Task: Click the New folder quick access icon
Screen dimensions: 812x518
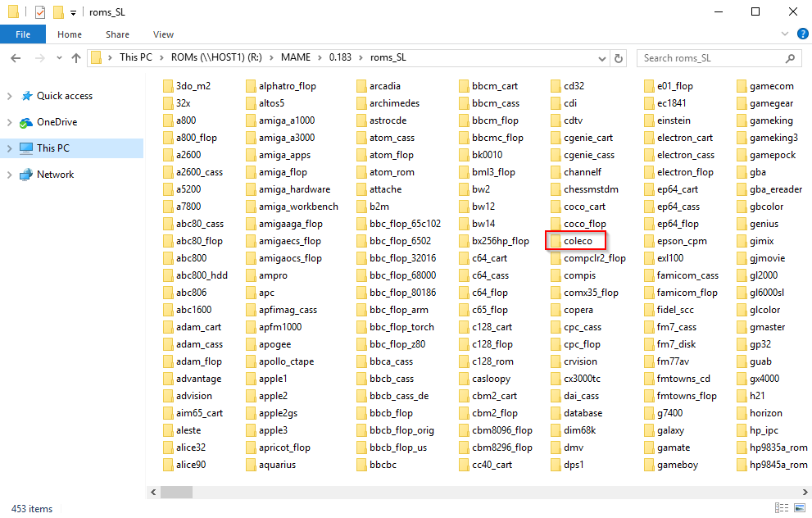Action: [58, 12]
